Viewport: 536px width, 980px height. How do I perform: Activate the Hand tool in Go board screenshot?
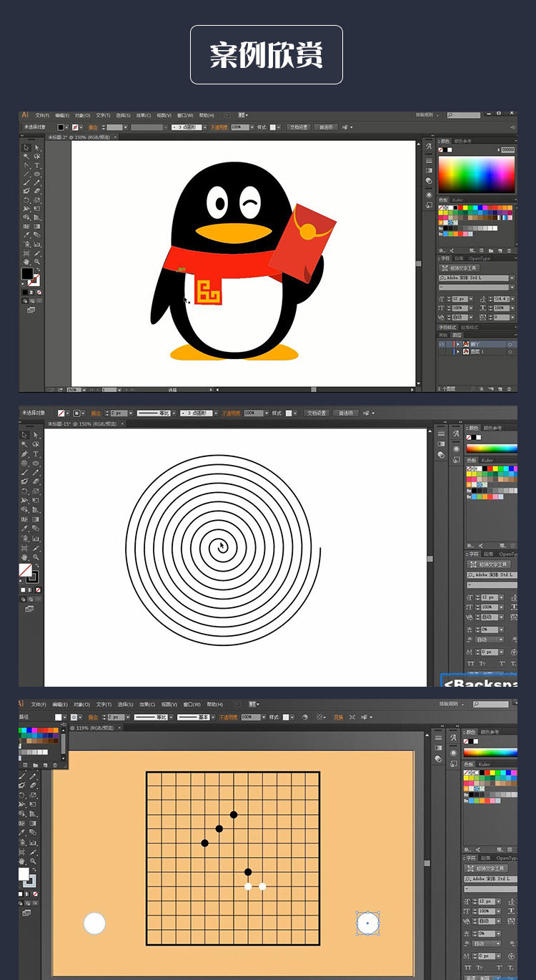point(23,861)
